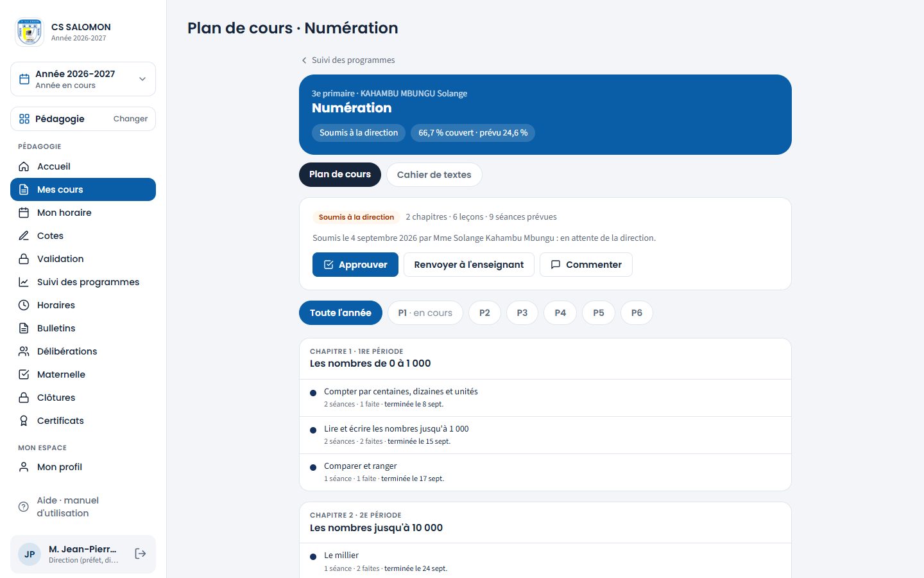Viewport: 924px width, 578px height.
Task: Open lesson 'Comparer et ranger'
Action: [545, 472]
